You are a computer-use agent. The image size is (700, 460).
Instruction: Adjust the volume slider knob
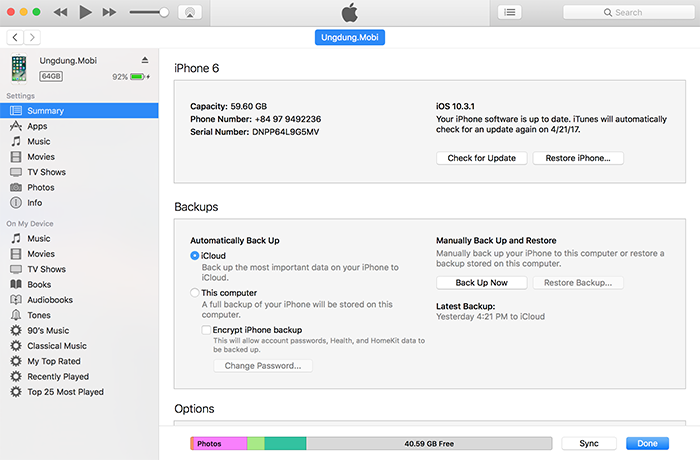point(164,13)
